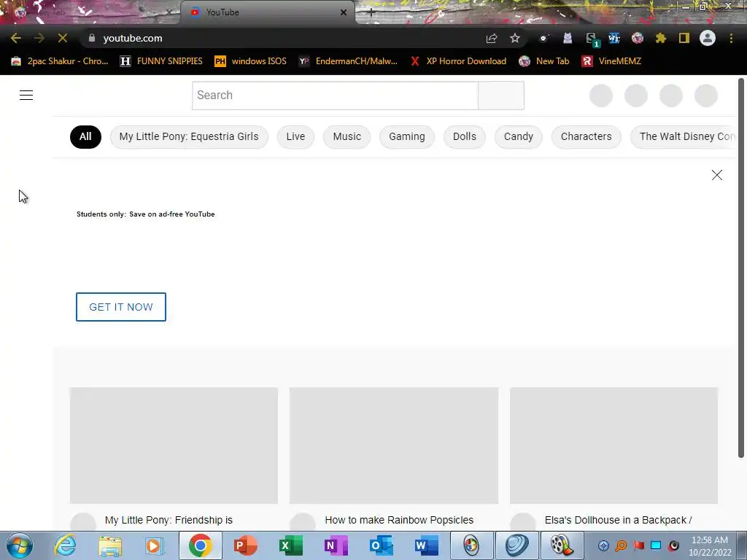Click the S extension icon with badge 1
Image resolution: width=747 pixels, height=560 pixels.
tap(591, 39)
